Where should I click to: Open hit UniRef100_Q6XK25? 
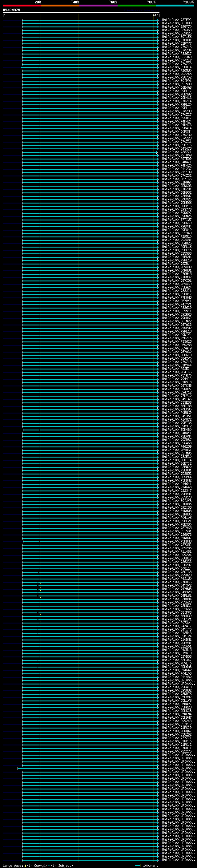point(177,33)
